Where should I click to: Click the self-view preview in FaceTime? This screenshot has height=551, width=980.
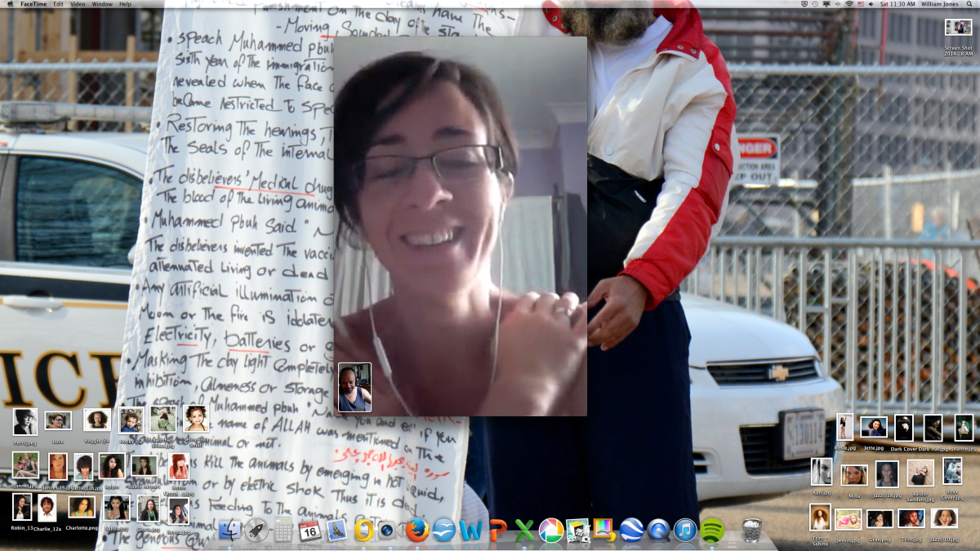click(354, 388)
